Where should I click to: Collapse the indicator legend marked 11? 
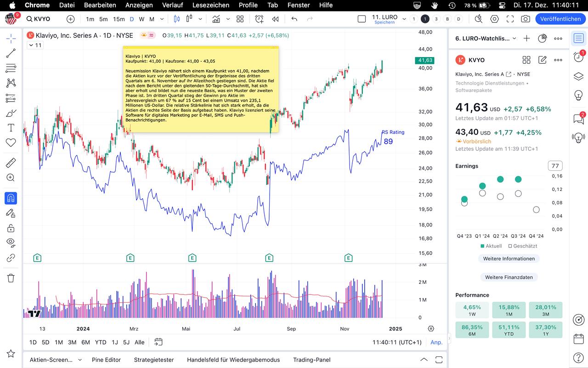[x=31, y=45]
